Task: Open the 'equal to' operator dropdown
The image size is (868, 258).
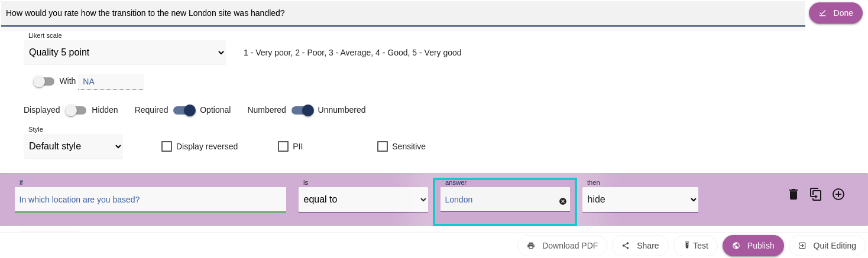Action: point(364,200)
